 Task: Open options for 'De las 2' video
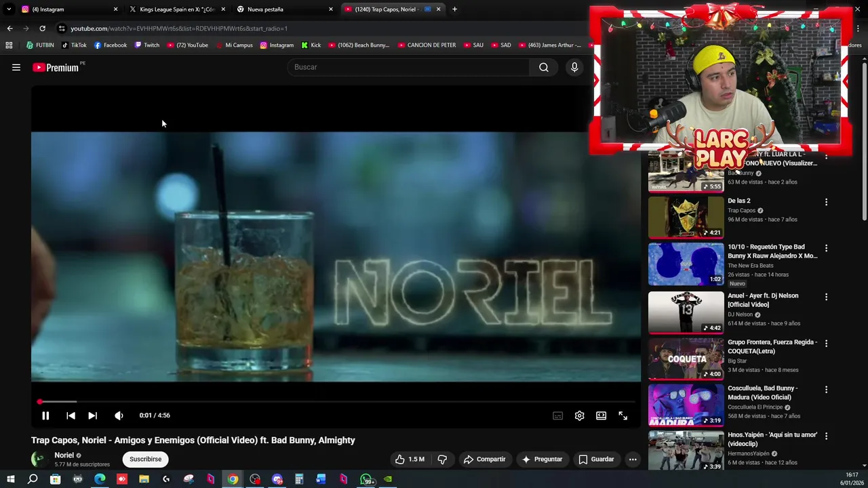point(826,202)
